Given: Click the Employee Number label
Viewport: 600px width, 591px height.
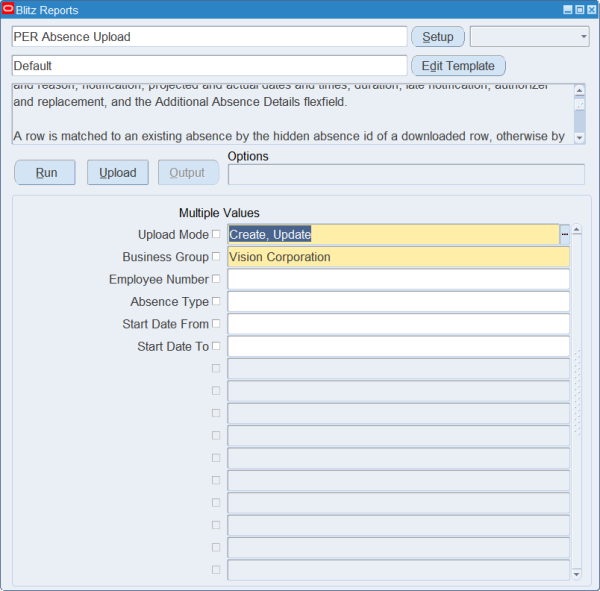Looking at the screenshot, I should pos(159,279).
